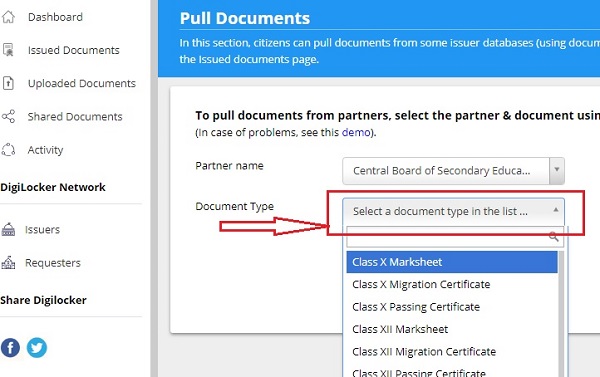Click the Dashboard home icon
This screenshot has width=600, height=377.
coord(8,17)
